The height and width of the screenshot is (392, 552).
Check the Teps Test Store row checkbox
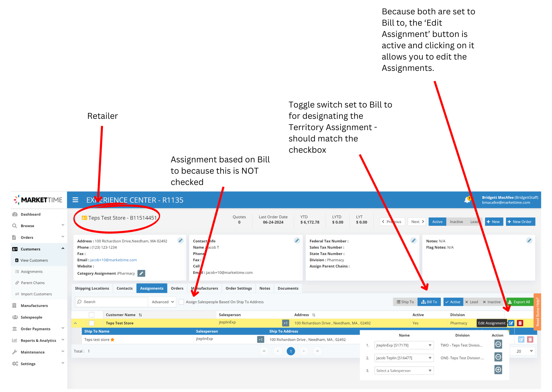(92, 323)
